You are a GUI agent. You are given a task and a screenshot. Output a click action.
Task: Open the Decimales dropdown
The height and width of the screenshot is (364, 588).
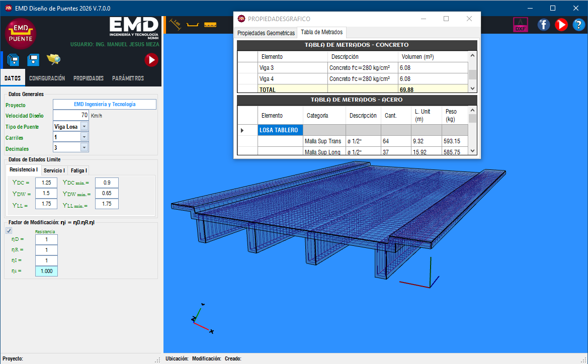(x=84, y=148)
